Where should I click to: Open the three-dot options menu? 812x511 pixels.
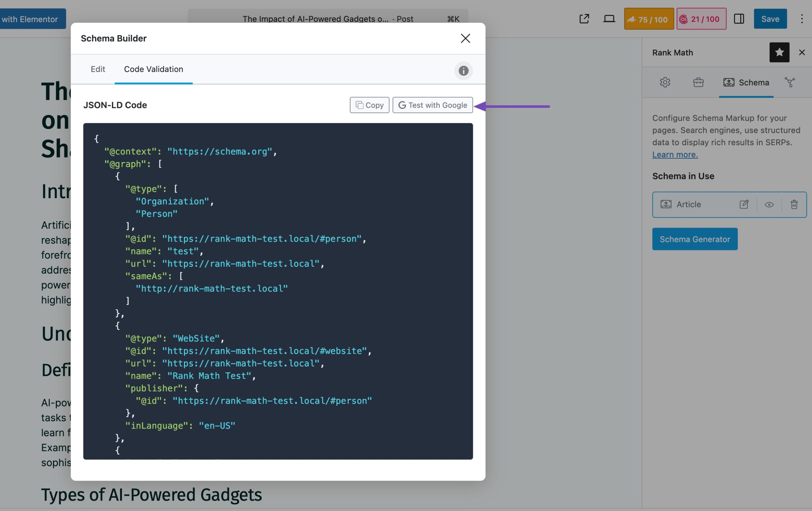tap(802, 19)
